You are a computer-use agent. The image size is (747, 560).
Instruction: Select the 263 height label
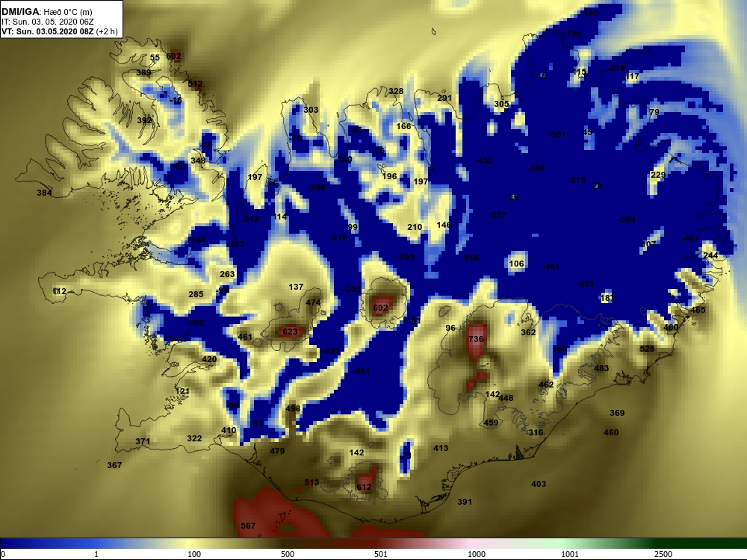click(227, 274)
